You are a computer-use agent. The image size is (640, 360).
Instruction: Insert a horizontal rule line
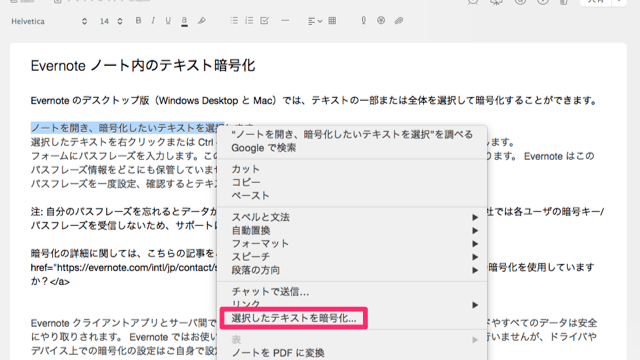click(285, 21)
